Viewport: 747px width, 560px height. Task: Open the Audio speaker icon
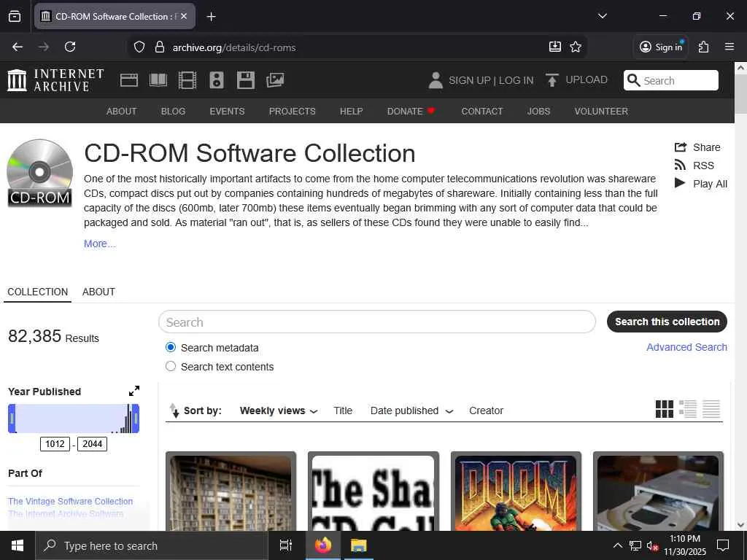(216, 80)
